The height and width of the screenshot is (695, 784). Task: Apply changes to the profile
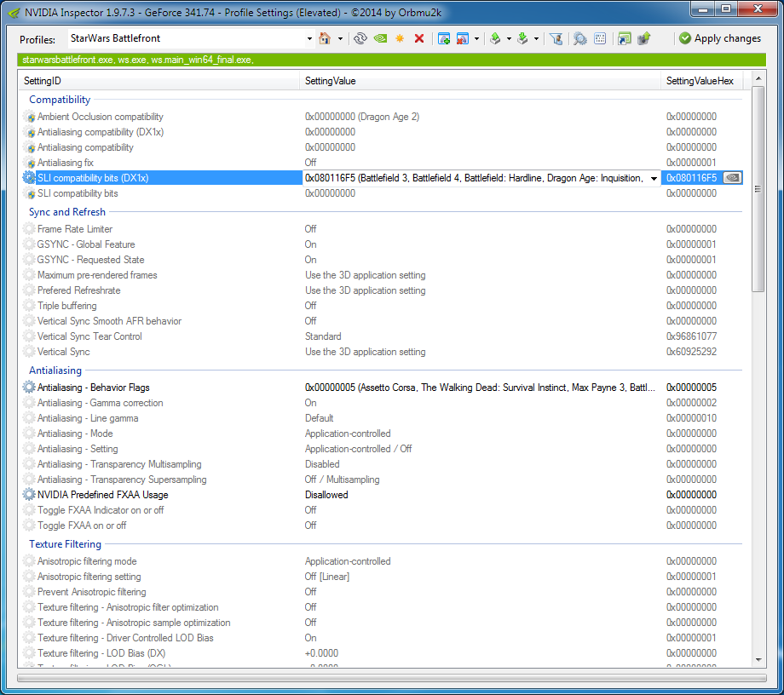pos(720,38)
